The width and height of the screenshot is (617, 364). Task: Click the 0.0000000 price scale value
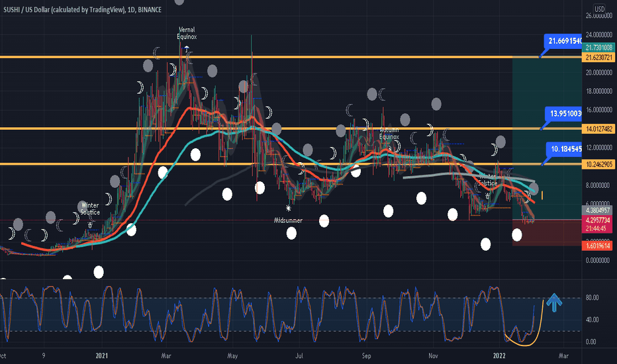click(598, 261)
